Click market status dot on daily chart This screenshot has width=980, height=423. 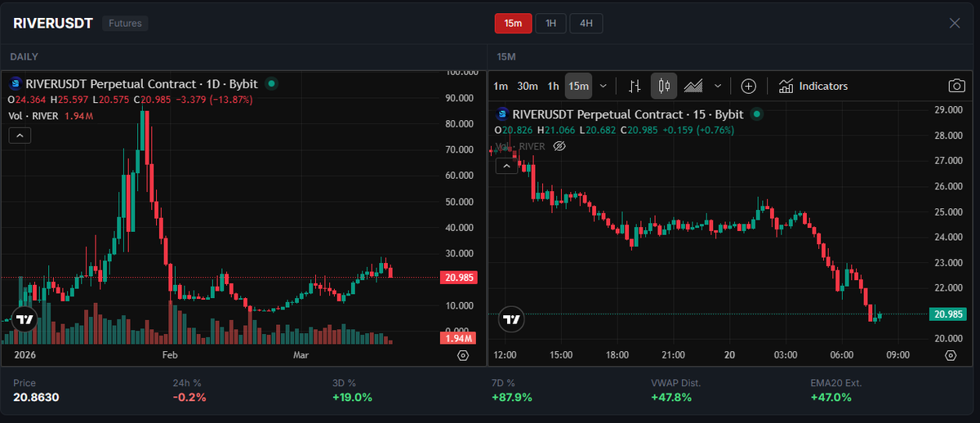point(272,83)
